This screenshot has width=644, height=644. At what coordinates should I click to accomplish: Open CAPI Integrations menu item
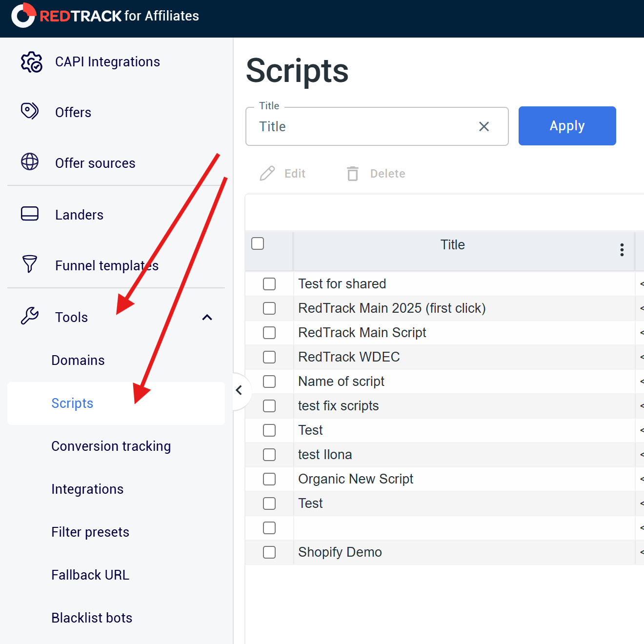pos(107,62)
